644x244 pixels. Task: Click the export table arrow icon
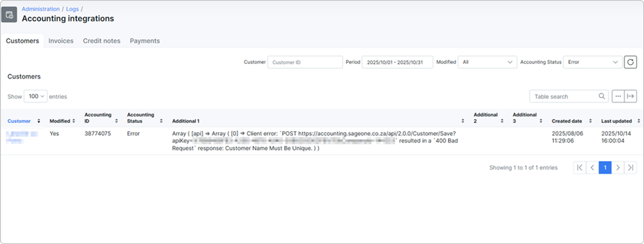coord(630,96)
